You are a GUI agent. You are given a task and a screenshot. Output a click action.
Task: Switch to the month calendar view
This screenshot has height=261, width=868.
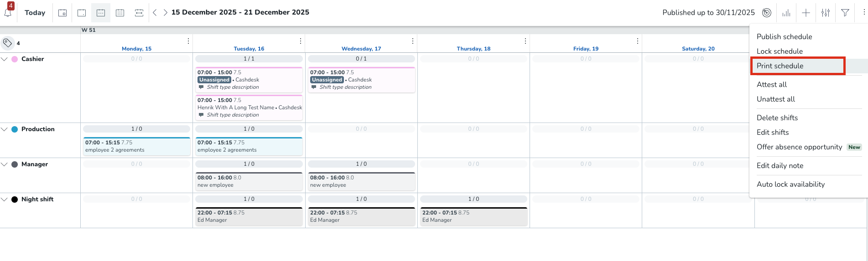[120, 13]
